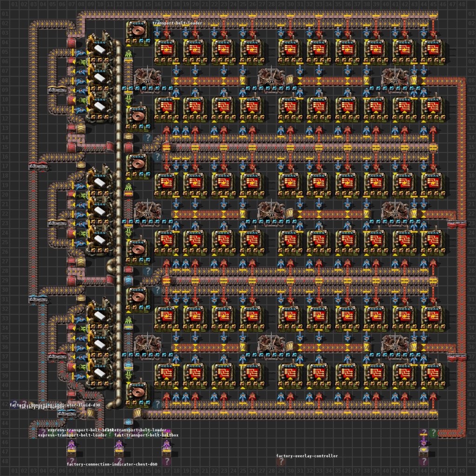
Task: Click the bottommost plastic bar chemical plant
Action: [x=99, y=373]
